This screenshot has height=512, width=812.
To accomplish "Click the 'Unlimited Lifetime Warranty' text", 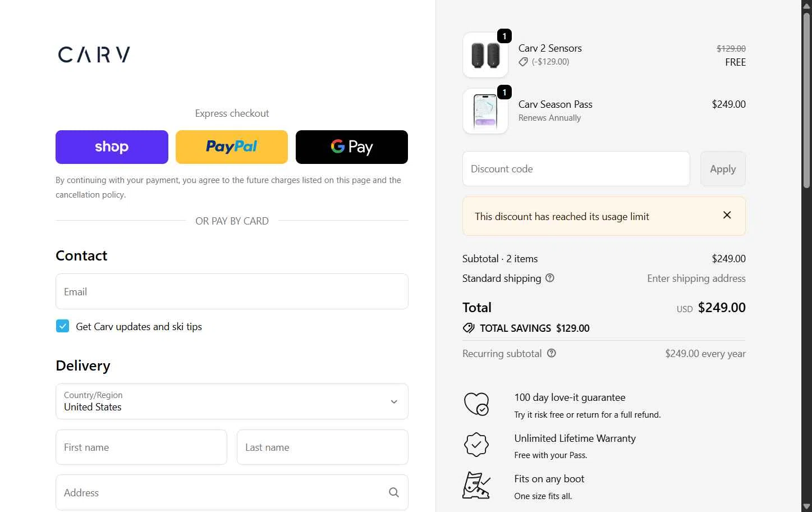I will coord(575,438).
